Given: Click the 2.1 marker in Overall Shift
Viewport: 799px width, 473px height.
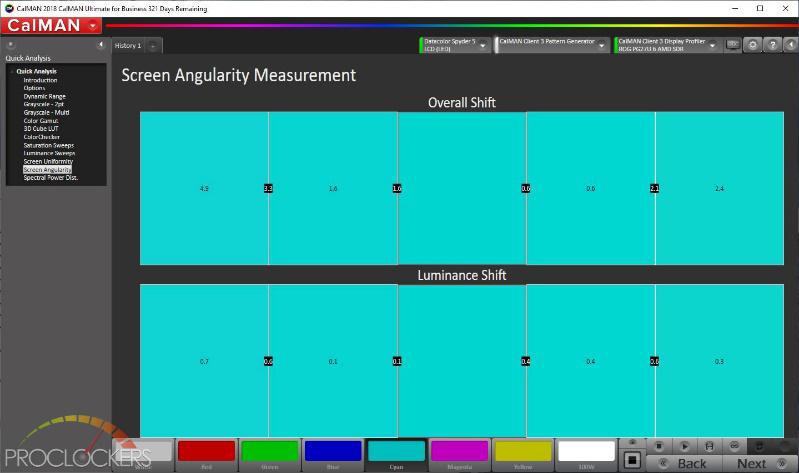Looking at the screenshot, I should point(655,189).
